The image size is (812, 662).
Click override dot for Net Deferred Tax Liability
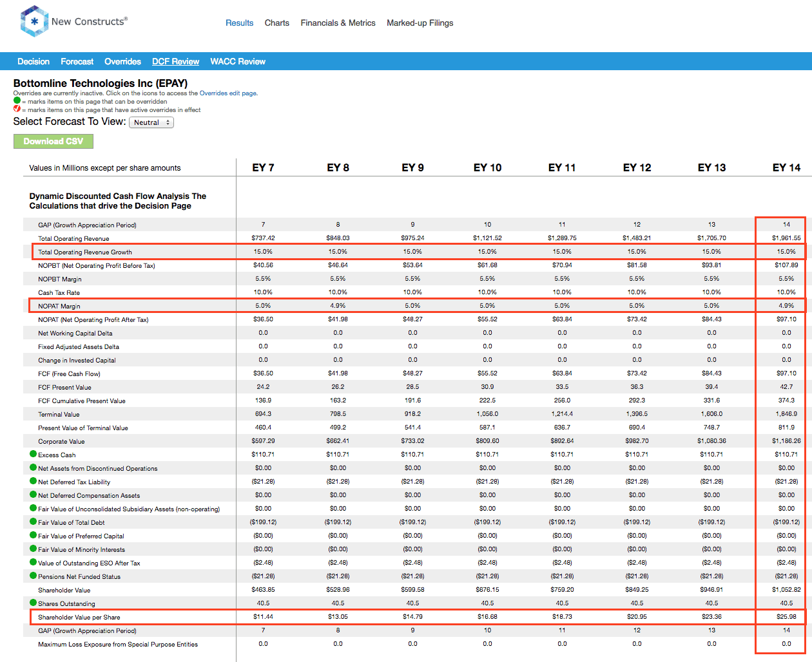coord(34,481)
